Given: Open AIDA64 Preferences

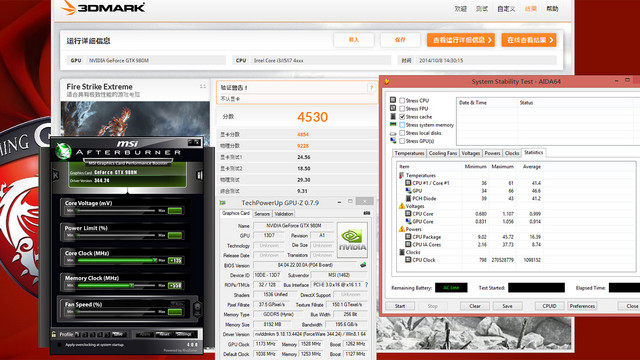Looking at the screenshot, I should (582, 306).
